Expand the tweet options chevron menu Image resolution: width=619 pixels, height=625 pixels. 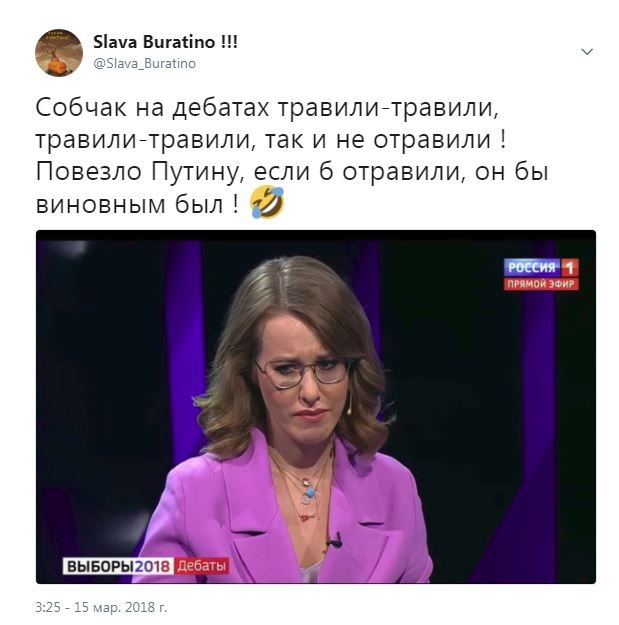[587, 52]
